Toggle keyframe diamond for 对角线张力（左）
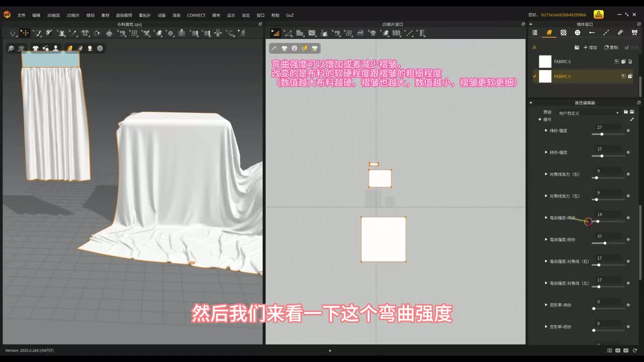 [628, 196]
